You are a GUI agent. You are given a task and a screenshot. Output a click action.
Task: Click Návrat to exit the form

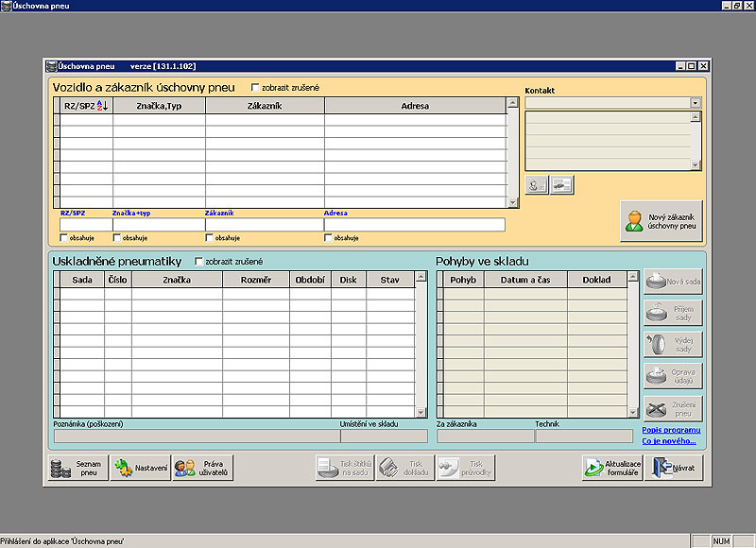674,468
